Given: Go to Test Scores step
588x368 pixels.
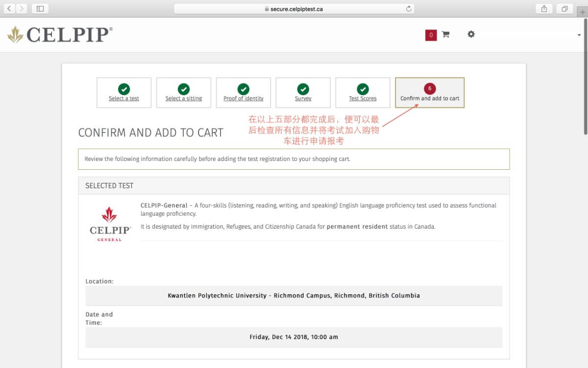Looking at the screenshot, I should point(363,93).
